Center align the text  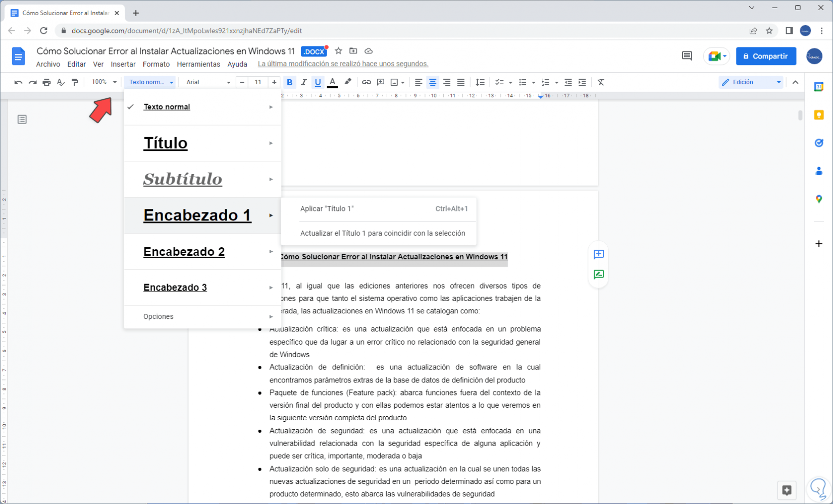tap(433, 82)
